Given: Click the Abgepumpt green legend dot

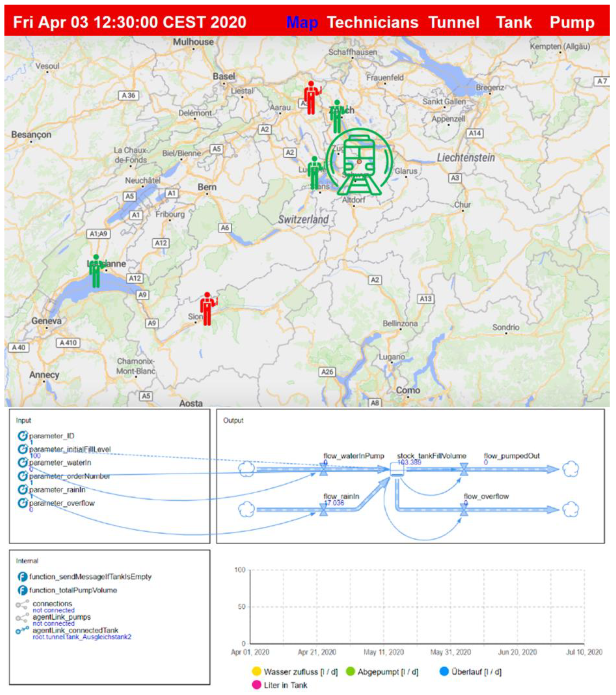Looking at the screenshot, I should point(350,672).
